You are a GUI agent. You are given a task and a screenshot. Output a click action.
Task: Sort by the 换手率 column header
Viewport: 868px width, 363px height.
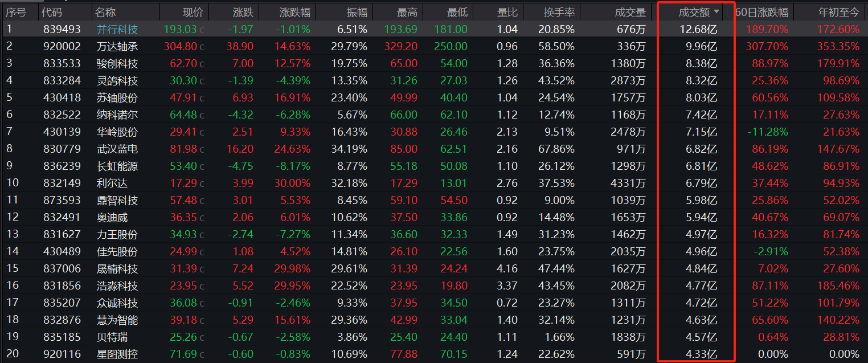559,12
